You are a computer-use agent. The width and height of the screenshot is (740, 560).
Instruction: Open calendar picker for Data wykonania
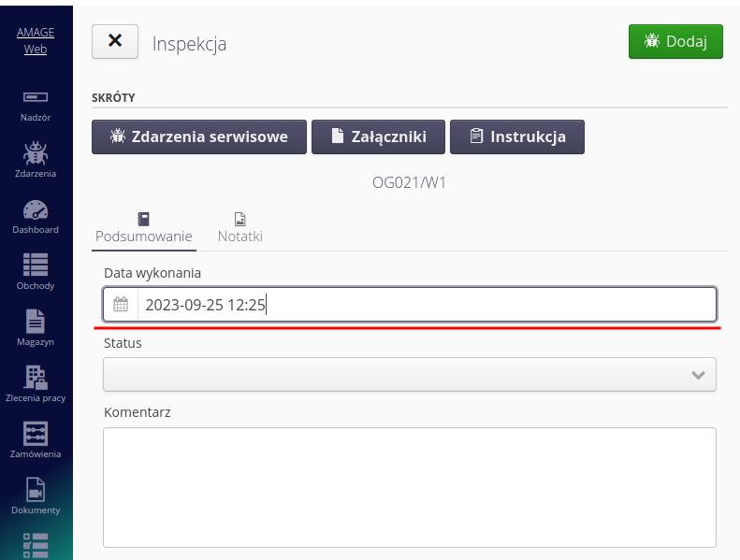point(121,304)
